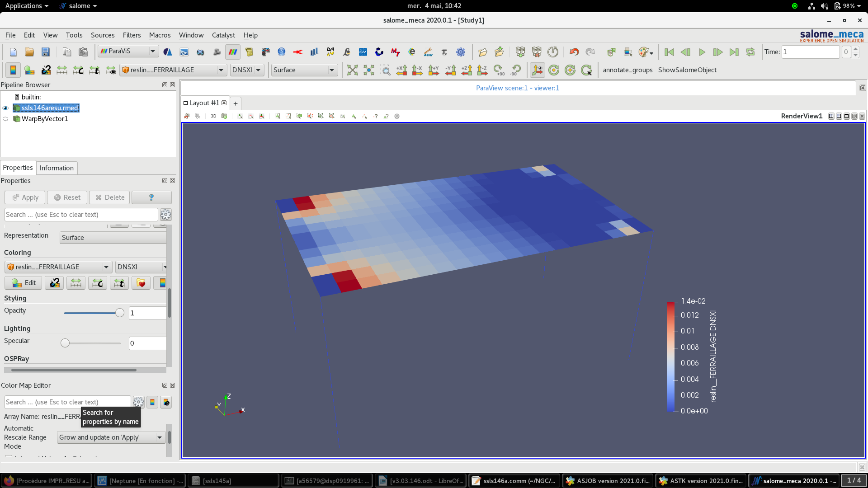Click Rescale to Custom Range icon
Image resolution: width=868 pixels, height=488 pixels.
point(78,70)
